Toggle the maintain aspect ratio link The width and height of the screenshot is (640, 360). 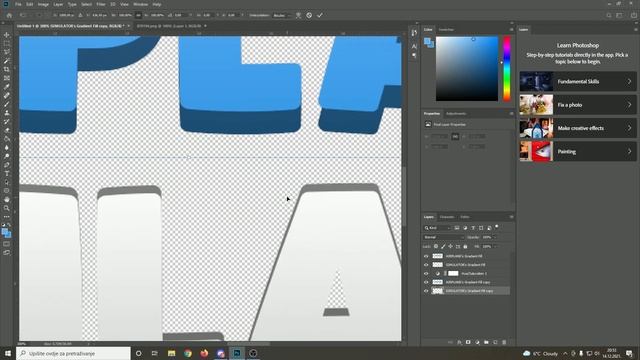[x=138, y=15]
